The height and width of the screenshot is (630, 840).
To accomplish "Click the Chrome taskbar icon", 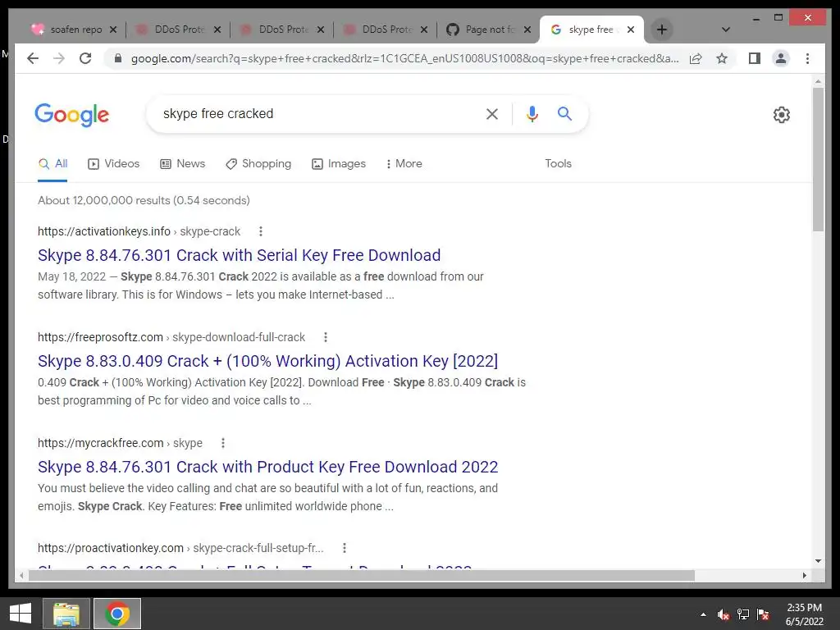I will tap(116, 614).
